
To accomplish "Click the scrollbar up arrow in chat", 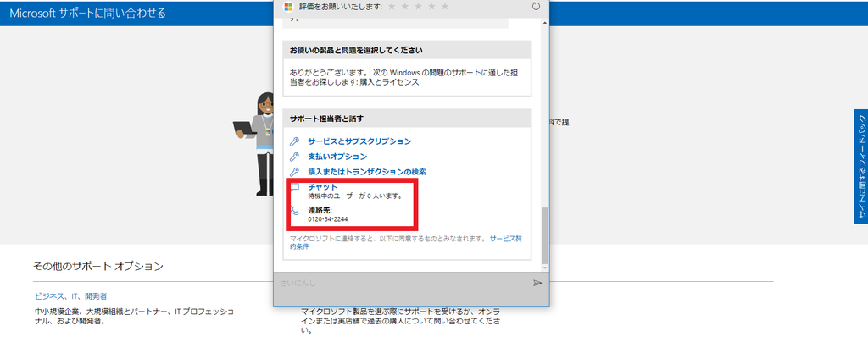I will [545, 23].
